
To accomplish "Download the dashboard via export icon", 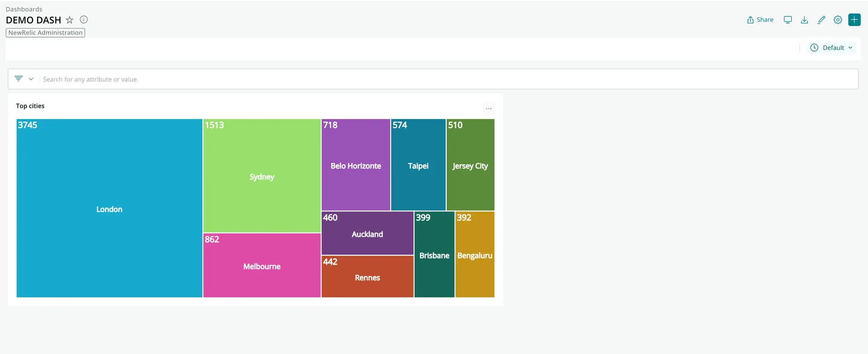I will [x=804, y=20].
